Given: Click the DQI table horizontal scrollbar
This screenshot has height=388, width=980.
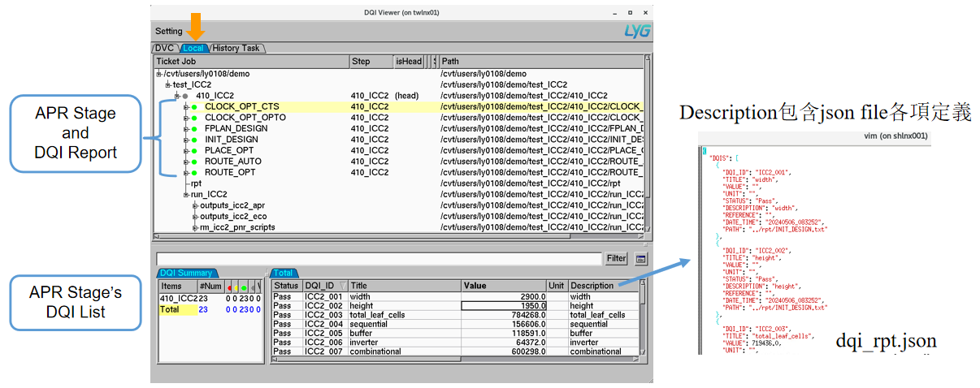Looking at the screenshot, I should 455,358.
